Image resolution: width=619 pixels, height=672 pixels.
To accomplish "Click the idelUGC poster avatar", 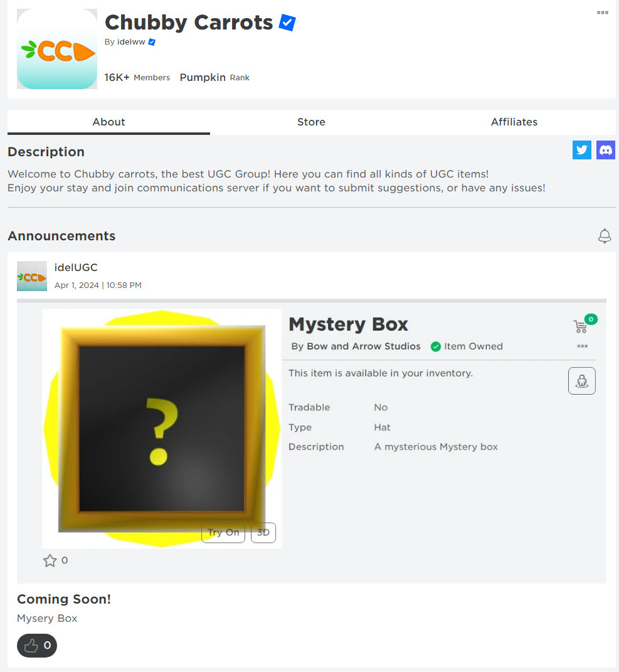I will [32, 276].
